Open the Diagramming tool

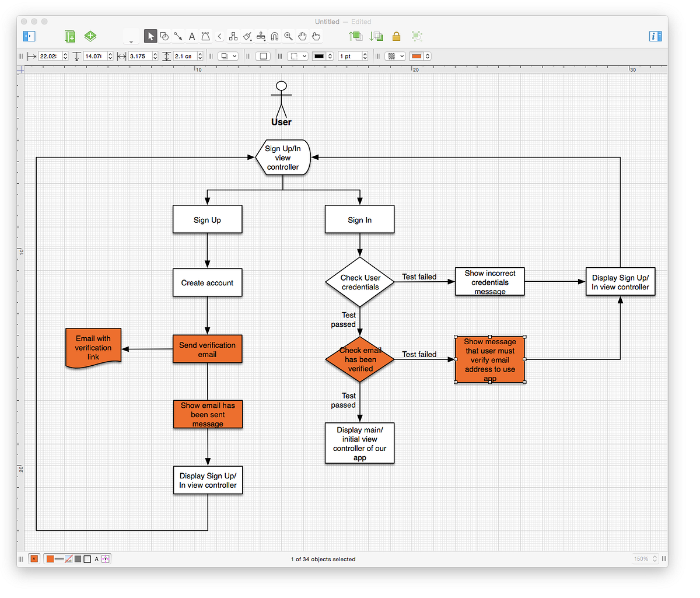pos(233,36)
